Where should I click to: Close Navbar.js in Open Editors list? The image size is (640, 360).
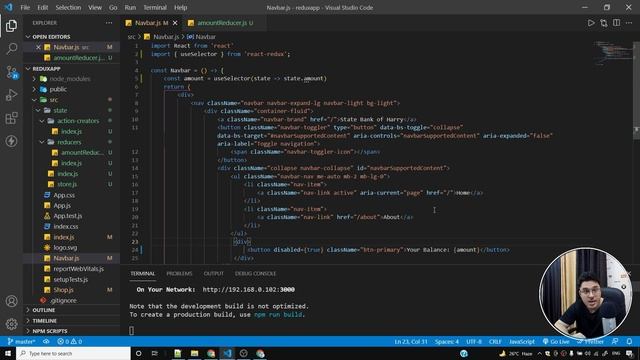coord(38,47)
